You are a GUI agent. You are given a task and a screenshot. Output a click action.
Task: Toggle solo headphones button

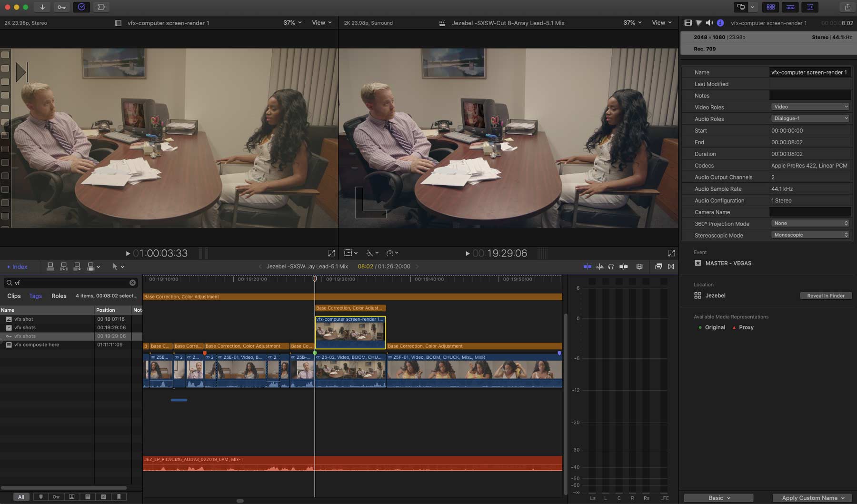[611, 267]
